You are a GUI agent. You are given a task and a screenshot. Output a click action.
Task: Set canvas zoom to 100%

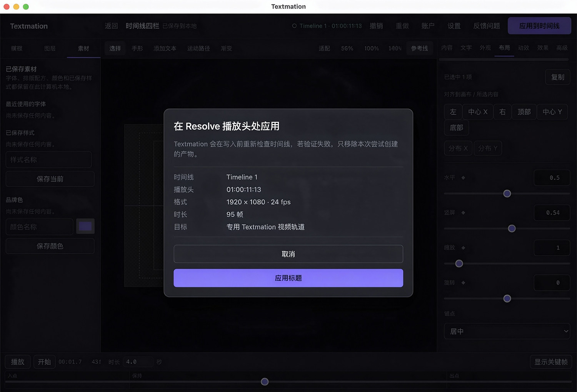pos(372,48)
